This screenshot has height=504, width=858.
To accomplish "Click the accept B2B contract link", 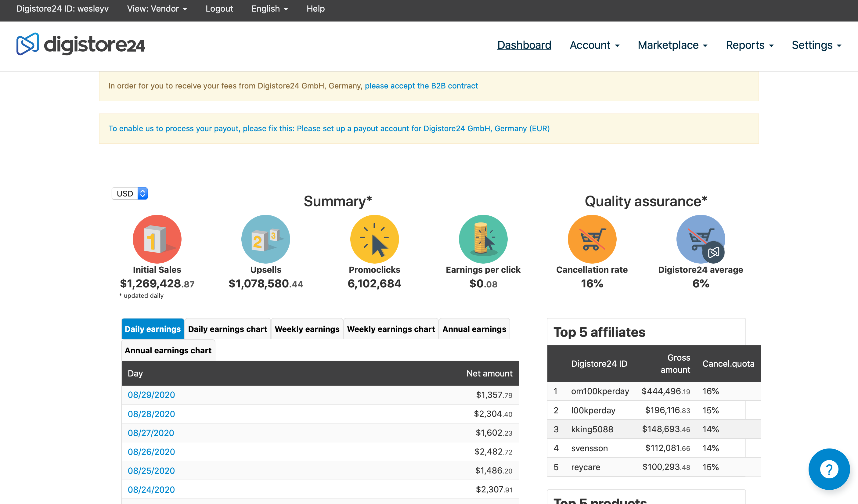I will 421,86.
